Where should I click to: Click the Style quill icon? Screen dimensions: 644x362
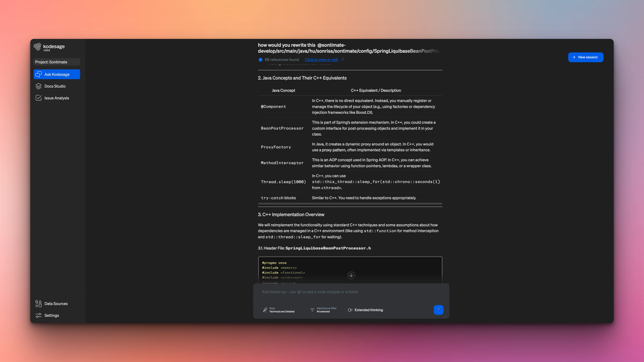click(265, 310)
